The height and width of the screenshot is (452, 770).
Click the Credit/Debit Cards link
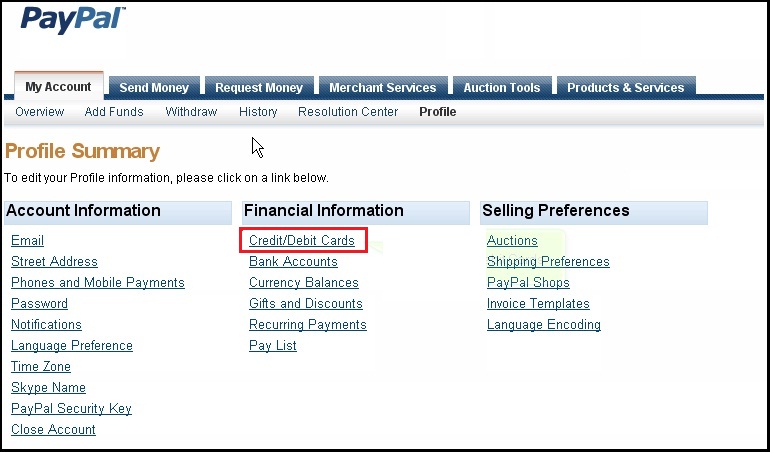302,240
